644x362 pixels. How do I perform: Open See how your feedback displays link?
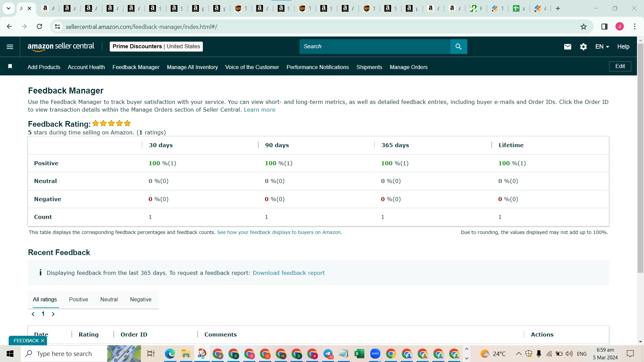279,232
